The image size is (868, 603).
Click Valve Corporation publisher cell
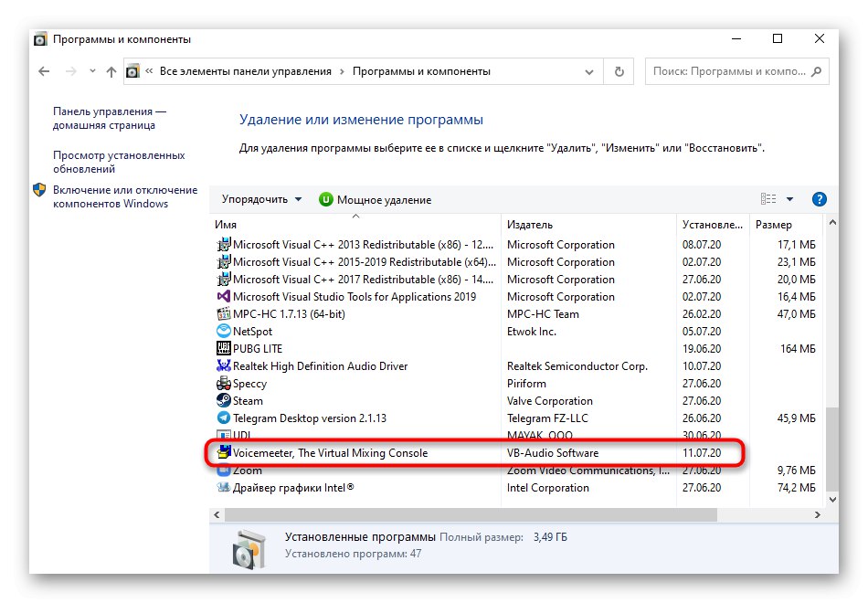550,401
